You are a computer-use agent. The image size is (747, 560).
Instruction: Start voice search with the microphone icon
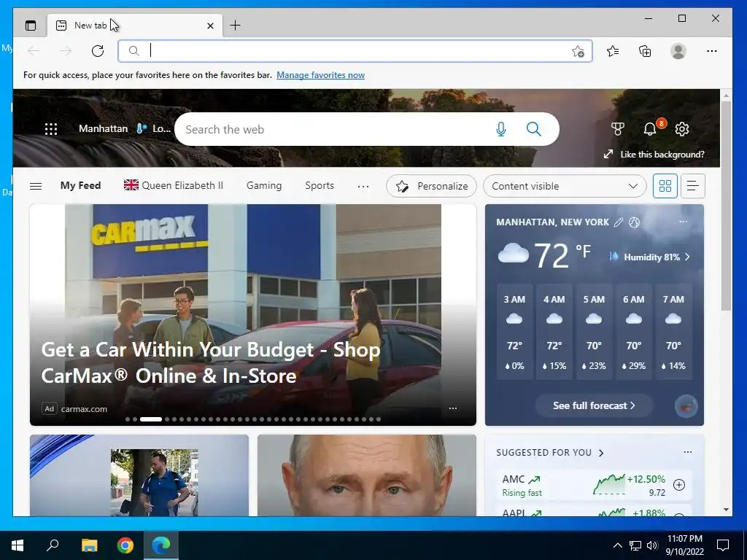pyautogui.click(x=500, y=129)
